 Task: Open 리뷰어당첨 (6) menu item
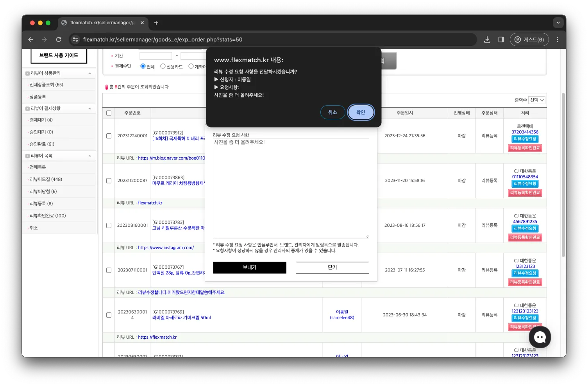click(43, 192)
